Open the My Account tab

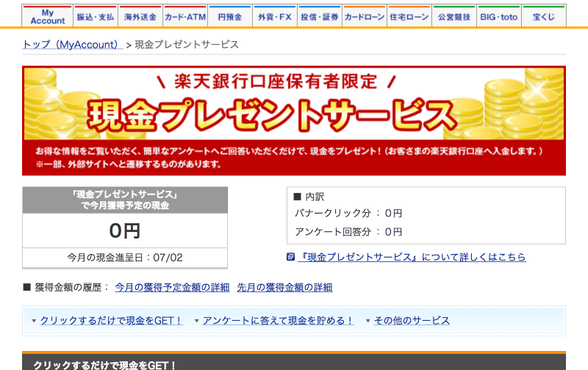[47, 17]
